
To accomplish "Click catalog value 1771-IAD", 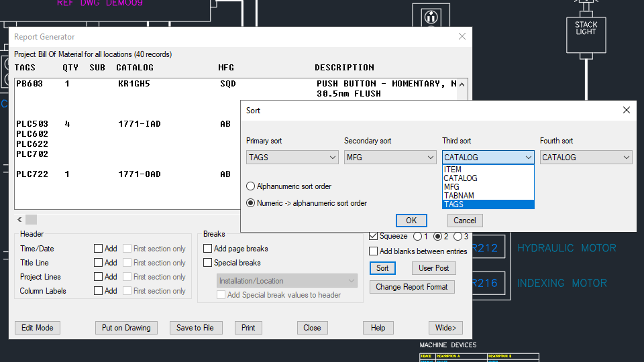I will 140,123.
